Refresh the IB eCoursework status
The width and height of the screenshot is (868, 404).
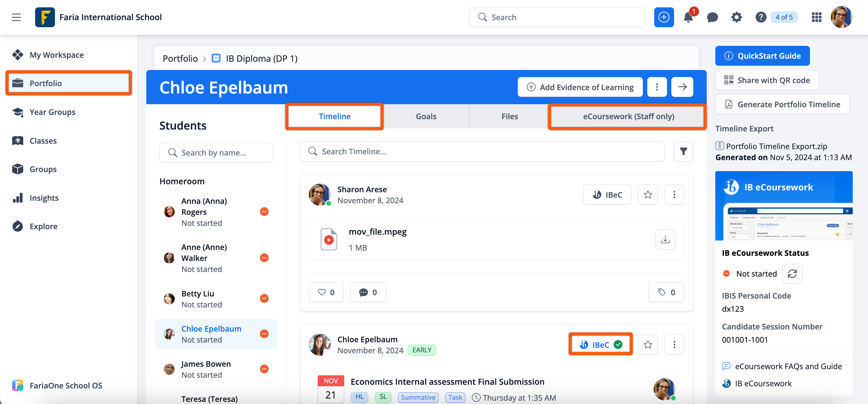coord(792,274)
